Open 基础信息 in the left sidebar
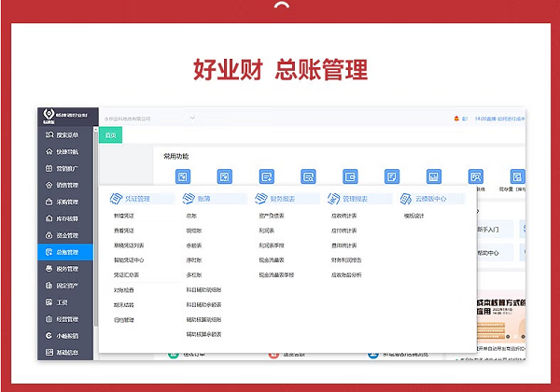 pos(65,353)
